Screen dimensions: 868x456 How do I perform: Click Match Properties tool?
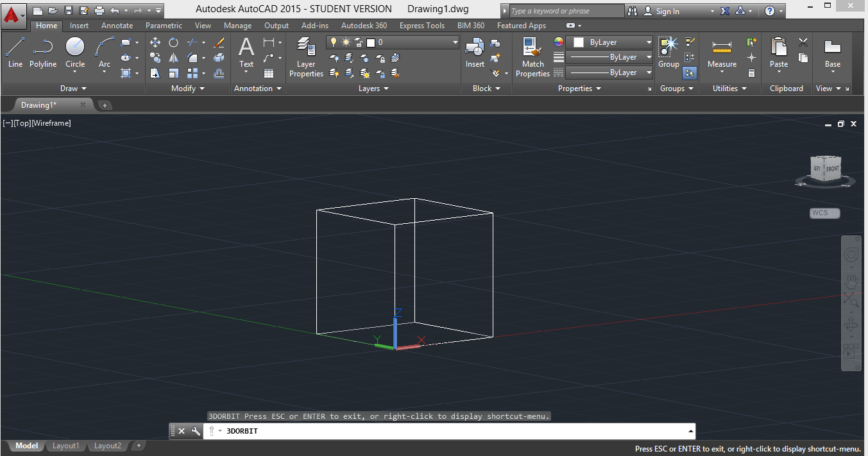tap(532, 57)
